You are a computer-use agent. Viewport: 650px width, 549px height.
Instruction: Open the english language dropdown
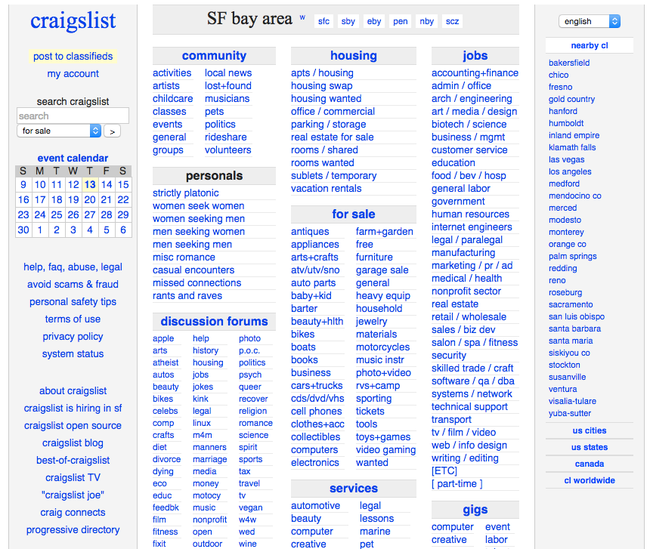[589, 21]
